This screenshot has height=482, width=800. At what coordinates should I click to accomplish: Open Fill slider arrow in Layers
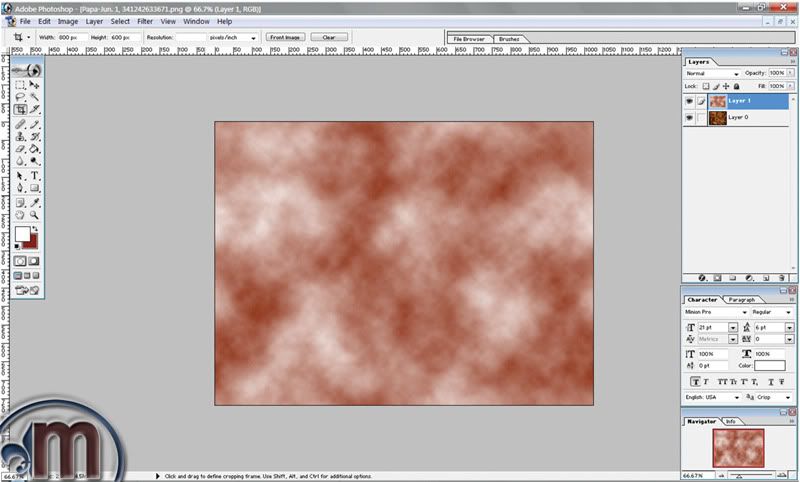click(790, 86)
